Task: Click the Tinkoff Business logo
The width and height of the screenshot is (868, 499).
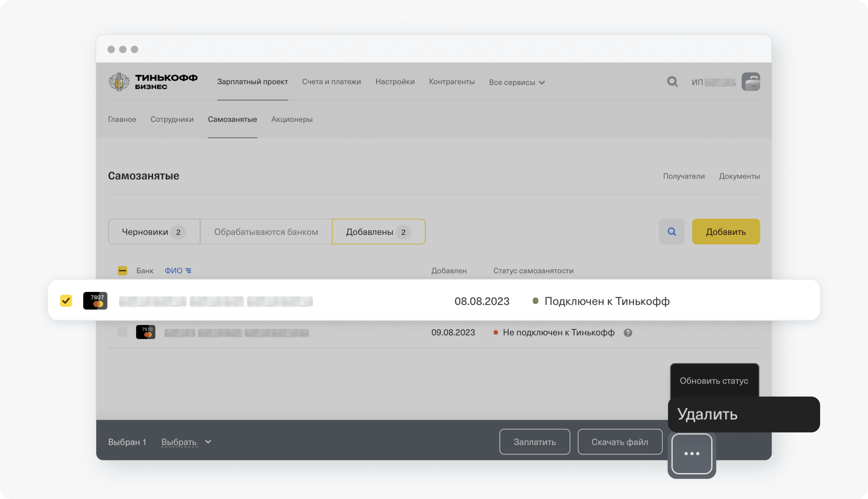Action: (x=153, y=82)
